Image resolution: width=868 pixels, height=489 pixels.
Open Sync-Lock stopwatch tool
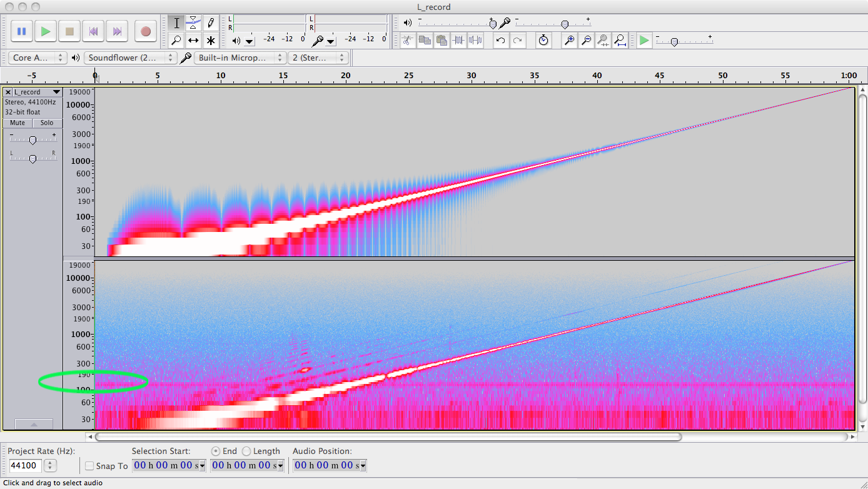point(543,41)
